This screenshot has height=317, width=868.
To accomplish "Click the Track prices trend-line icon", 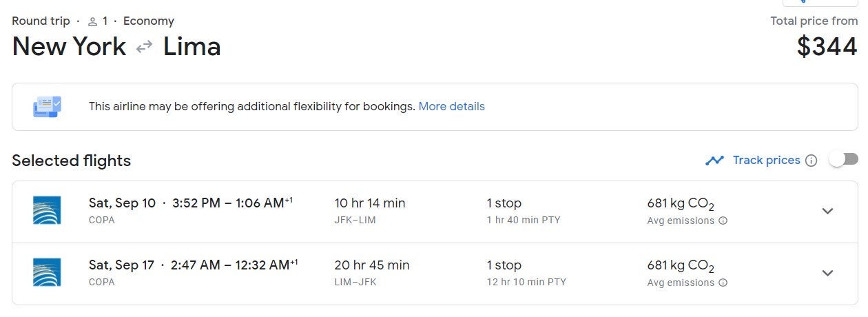I will pos(714,161).
